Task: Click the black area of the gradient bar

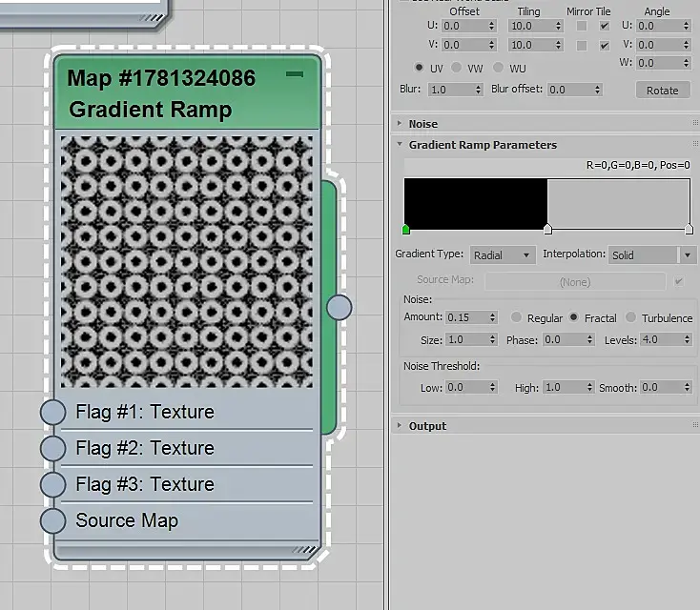Action: click(476, 204)
